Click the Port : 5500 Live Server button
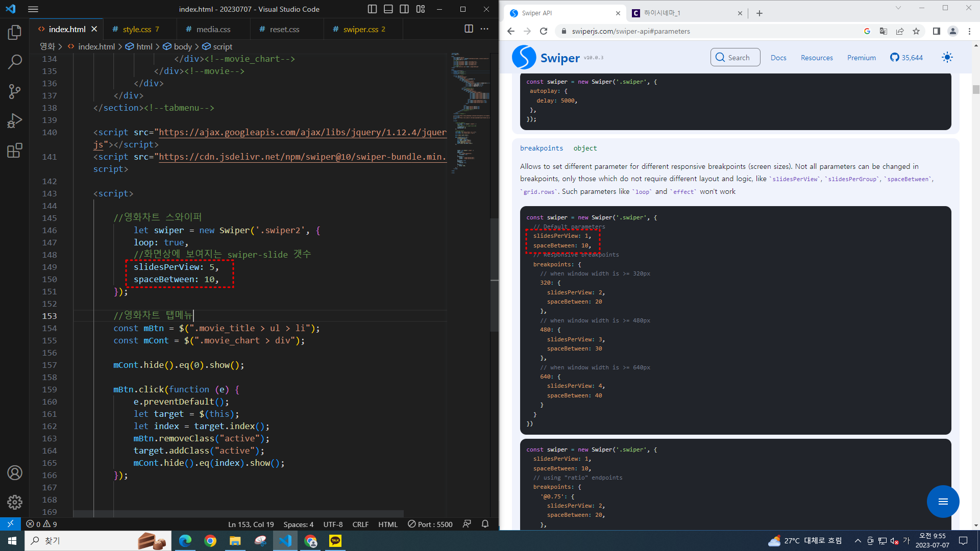 [430, 524]
